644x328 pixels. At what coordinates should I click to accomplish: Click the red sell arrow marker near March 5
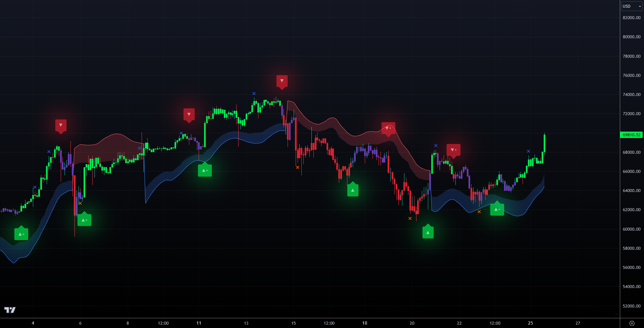[x=61, y=125]
